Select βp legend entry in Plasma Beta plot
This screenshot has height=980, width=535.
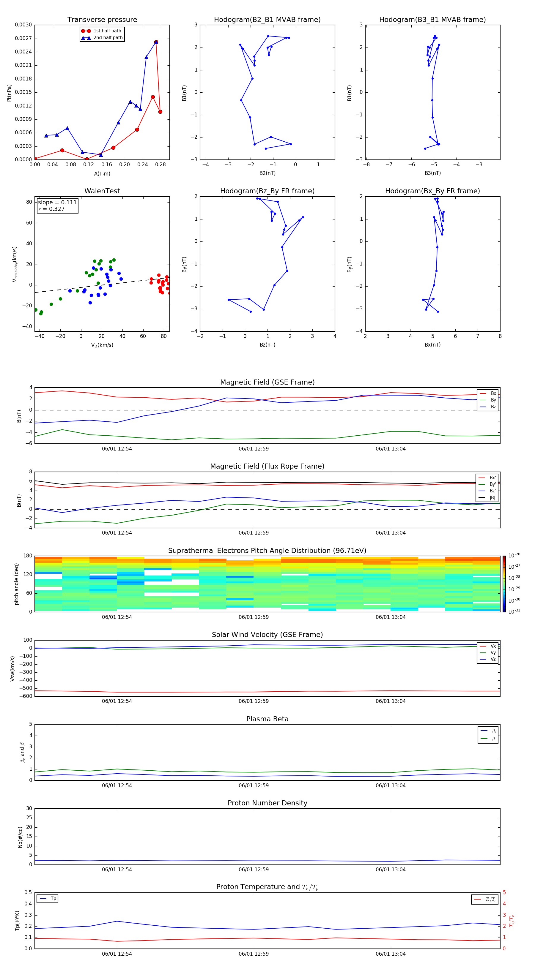coord(488,731)
